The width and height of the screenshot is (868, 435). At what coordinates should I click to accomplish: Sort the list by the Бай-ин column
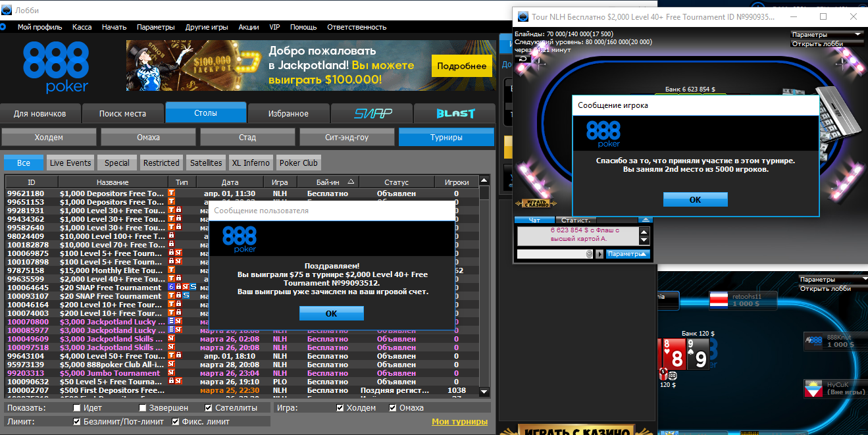pyautogui.click(x=328, y=182)
